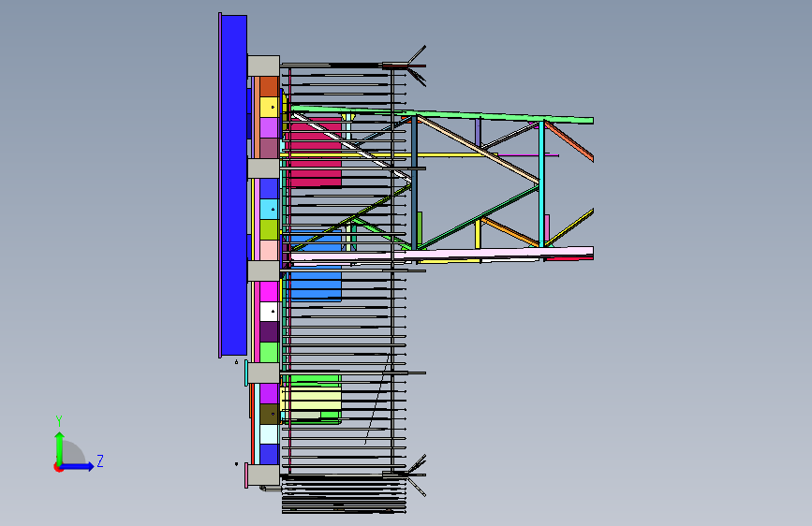
Task: Select the pale pink block under the lime block
Action: coord(270,250)
